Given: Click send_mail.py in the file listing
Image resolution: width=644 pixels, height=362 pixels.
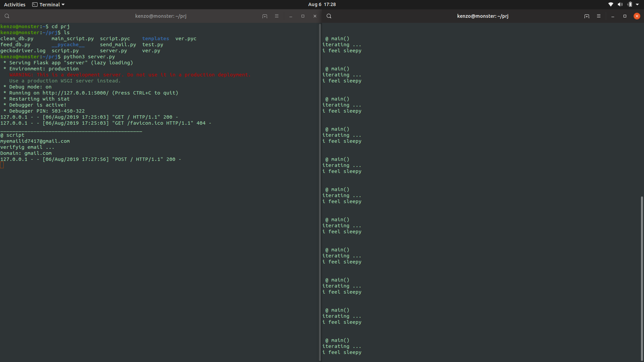Looking at the screenshot, I should click(x=118, y=45).
